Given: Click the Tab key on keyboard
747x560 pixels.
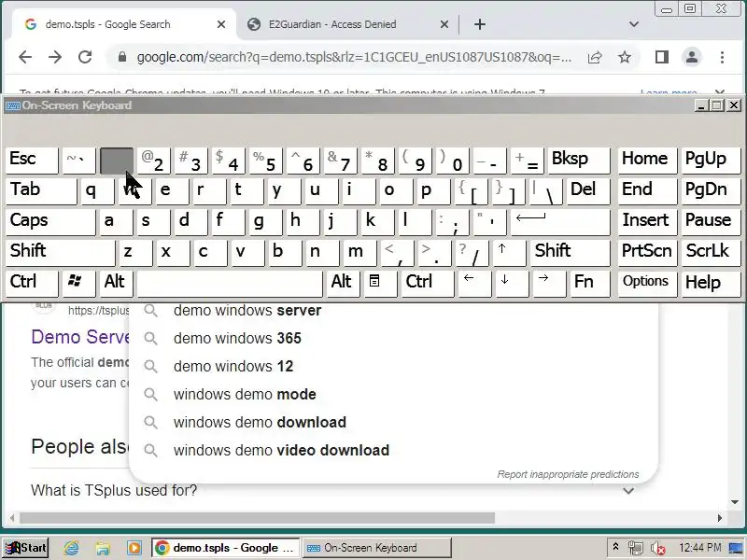Looking at the screenshot, I should coord(41,191).
